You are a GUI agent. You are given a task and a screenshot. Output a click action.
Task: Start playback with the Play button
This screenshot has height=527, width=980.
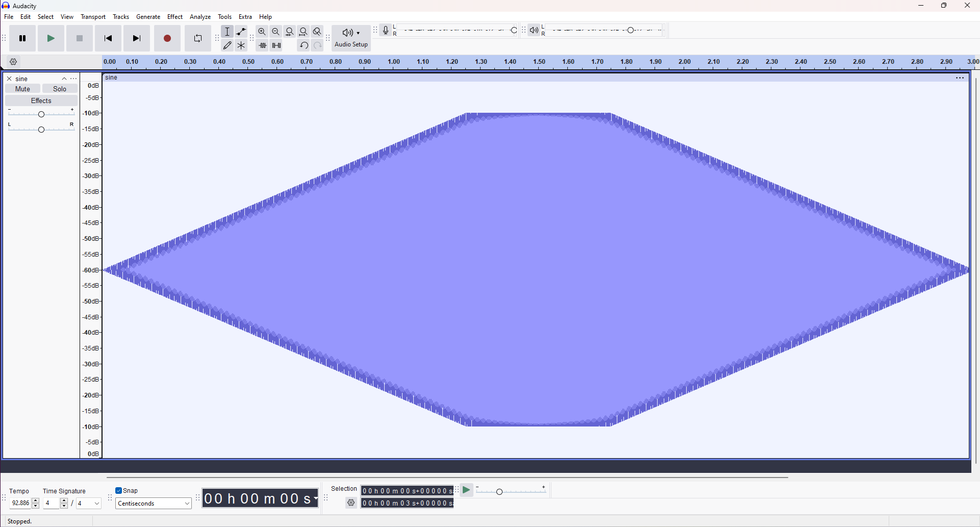(x=51, y=38)
